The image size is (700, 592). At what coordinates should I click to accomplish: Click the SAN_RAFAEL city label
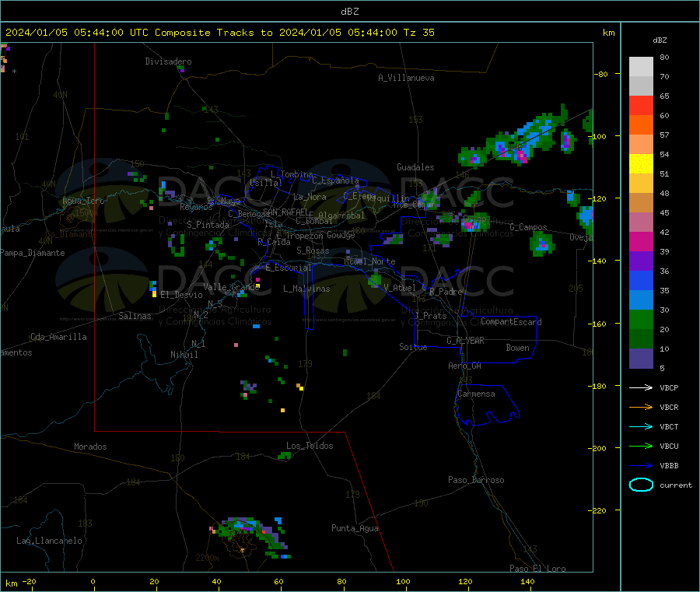(x=285, y=212)
